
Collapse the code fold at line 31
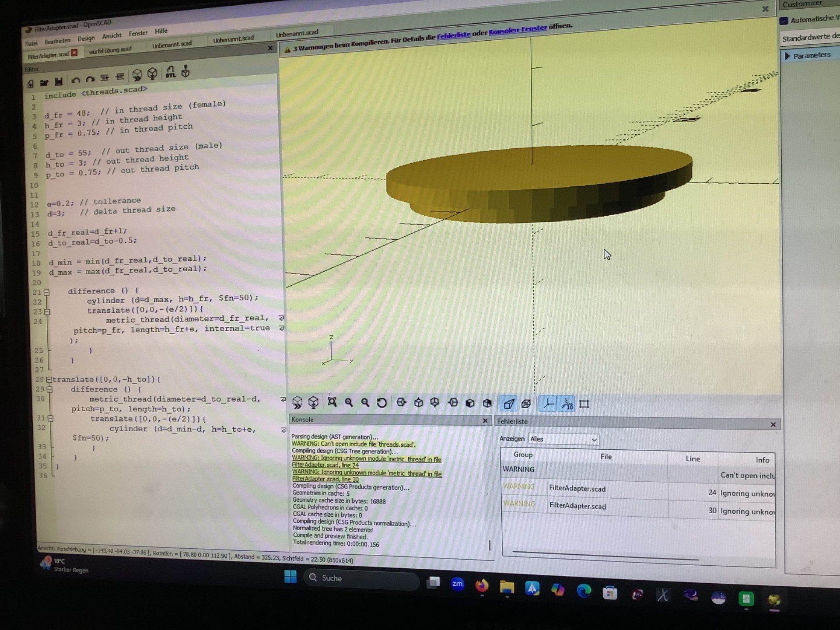(50, 419)
